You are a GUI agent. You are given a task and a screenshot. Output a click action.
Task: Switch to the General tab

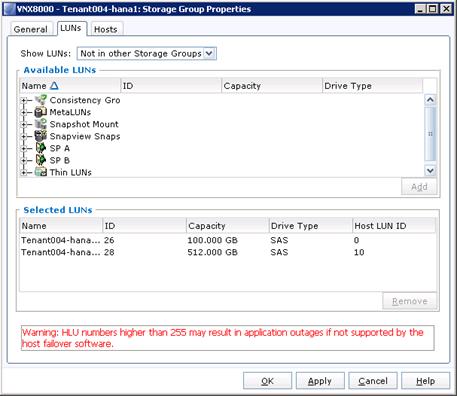point(30,29)
